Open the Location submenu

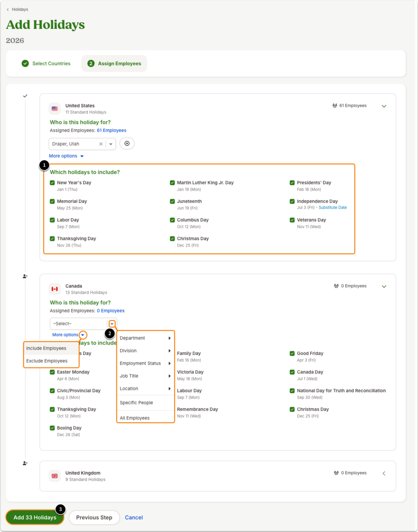point(145,389)
